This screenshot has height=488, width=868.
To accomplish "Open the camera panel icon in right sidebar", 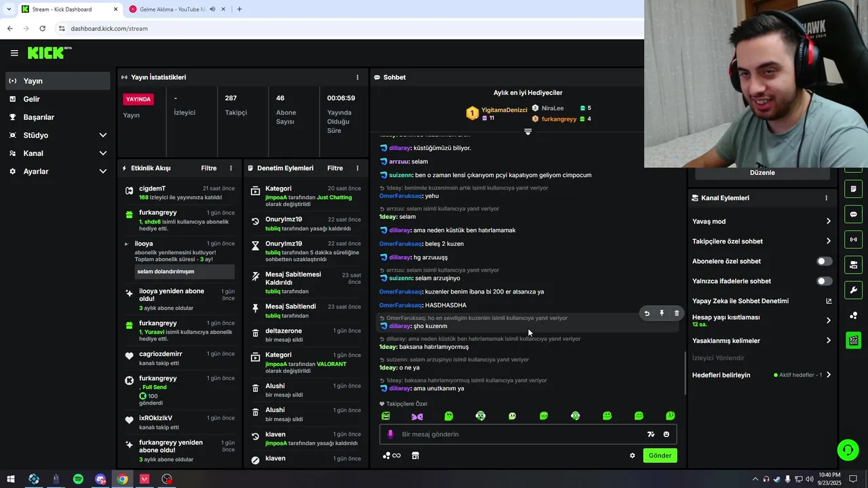I will 853,264.
